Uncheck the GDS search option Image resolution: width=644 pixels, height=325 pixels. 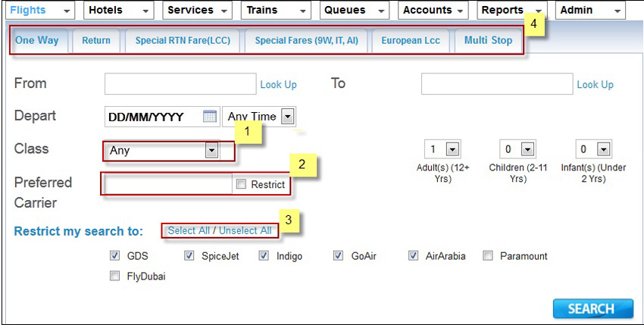point(115,256)
